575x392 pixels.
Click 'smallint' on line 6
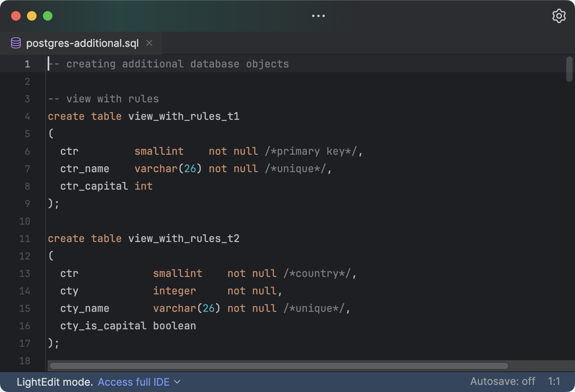[x=159, y=151]
